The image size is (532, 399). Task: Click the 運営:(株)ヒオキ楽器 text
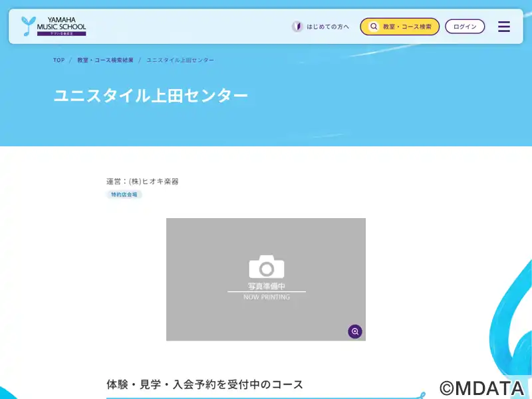click(x=142, y=181)
